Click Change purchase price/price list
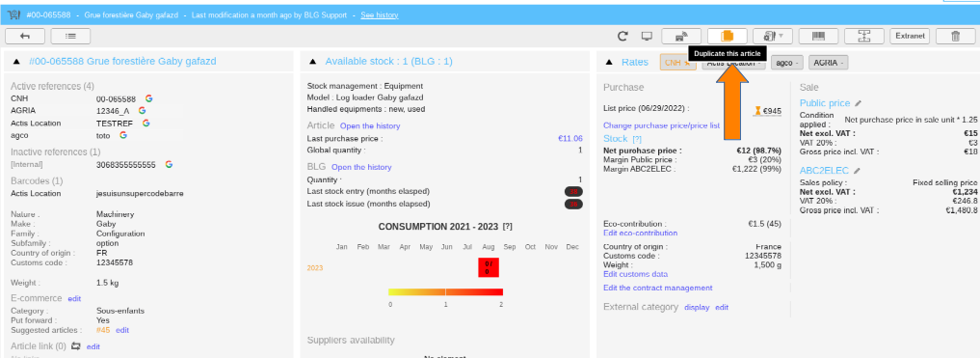980x358 pixels. tap(661, 125)
